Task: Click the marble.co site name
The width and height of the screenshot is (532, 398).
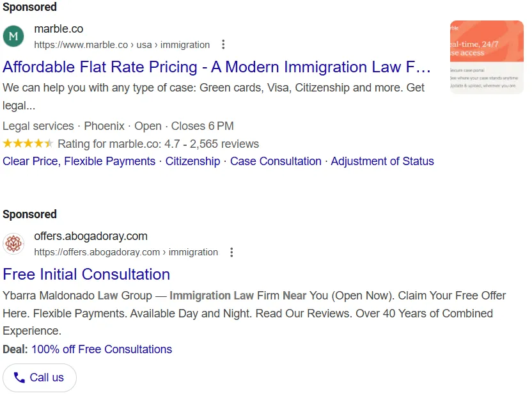Action: point(59,29)
